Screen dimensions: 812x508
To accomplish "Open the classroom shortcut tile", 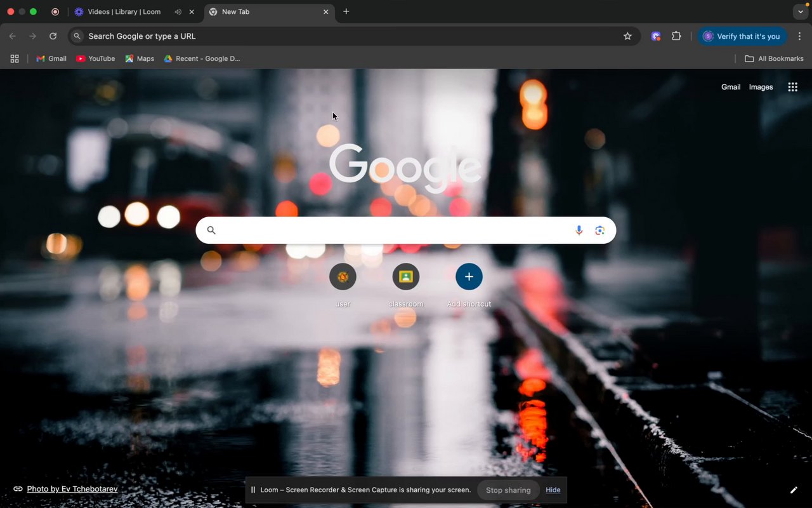I will pyautogui.click(x=406, y=285).
